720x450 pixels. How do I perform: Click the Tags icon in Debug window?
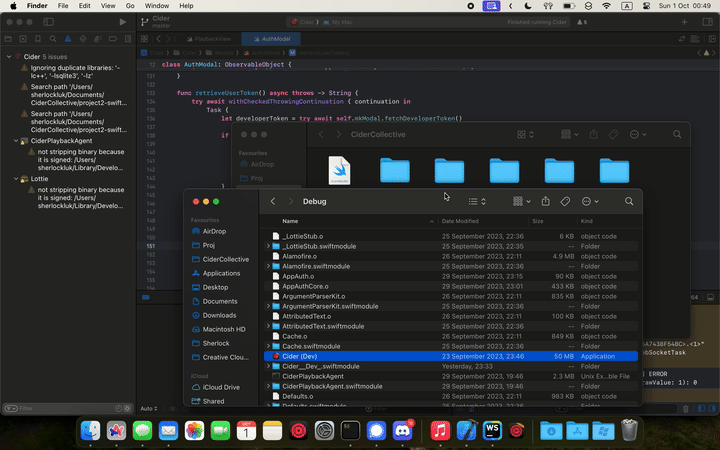tap(565, 201)
